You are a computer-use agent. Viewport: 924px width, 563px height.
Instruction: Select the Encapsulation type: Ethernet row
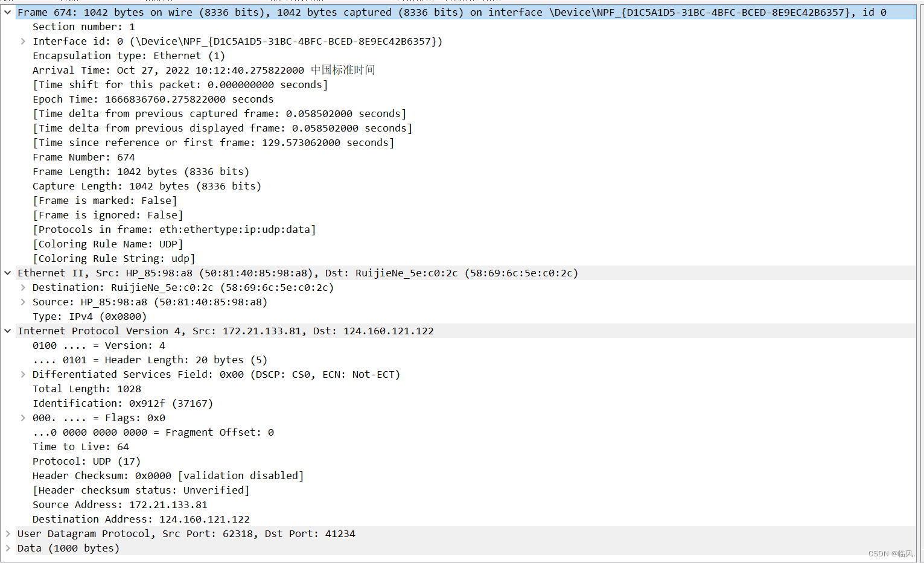click(129, 56)
